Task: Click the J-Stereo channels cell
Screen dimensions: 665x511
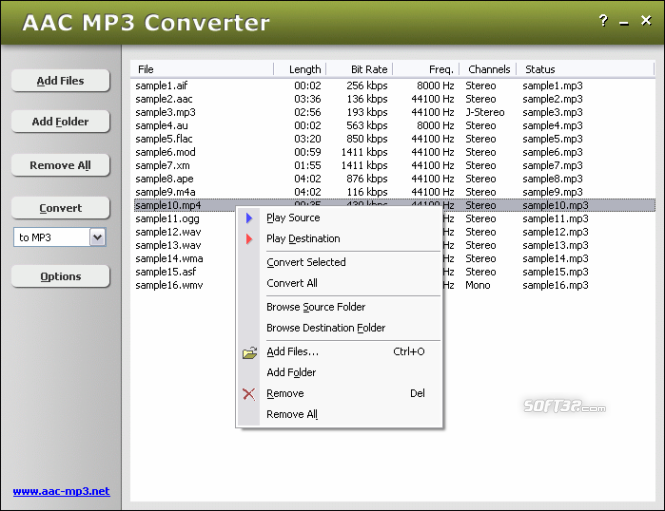Action: (485, 112)
